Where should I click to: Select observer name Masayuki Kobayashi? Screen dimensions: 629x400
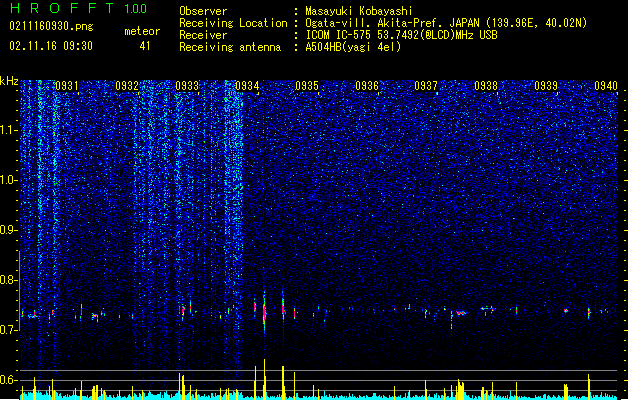tap(359, 11)
